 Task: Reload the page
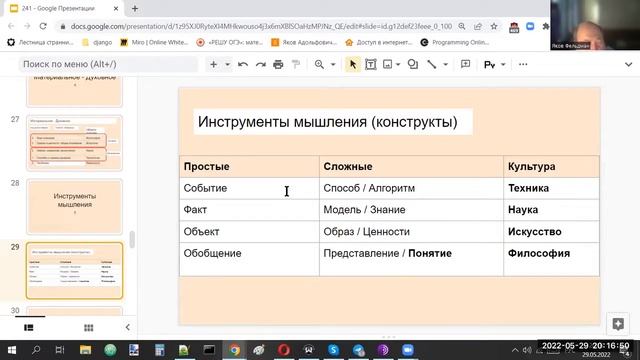(43, 26)
